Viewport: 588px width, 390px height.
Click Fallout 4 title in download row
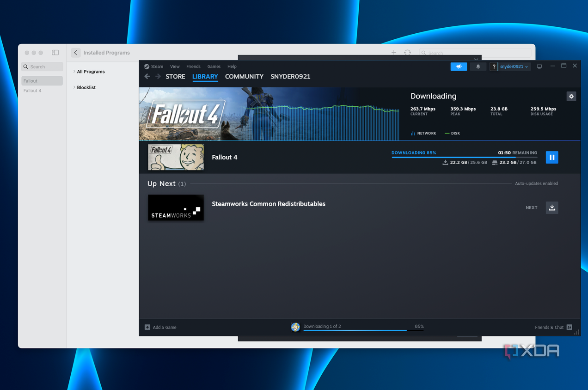tap(225, 157)
